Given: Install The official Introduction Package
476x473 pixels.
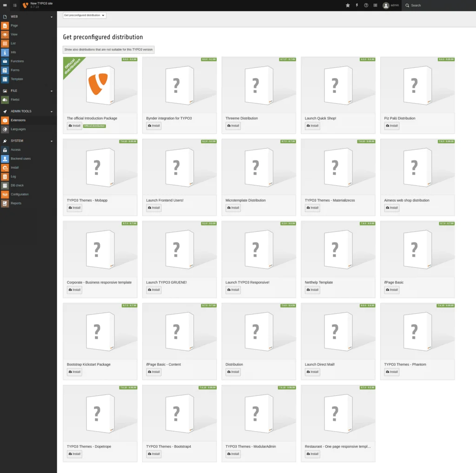Looking at the screenshot, I should [x=74, y=125].
